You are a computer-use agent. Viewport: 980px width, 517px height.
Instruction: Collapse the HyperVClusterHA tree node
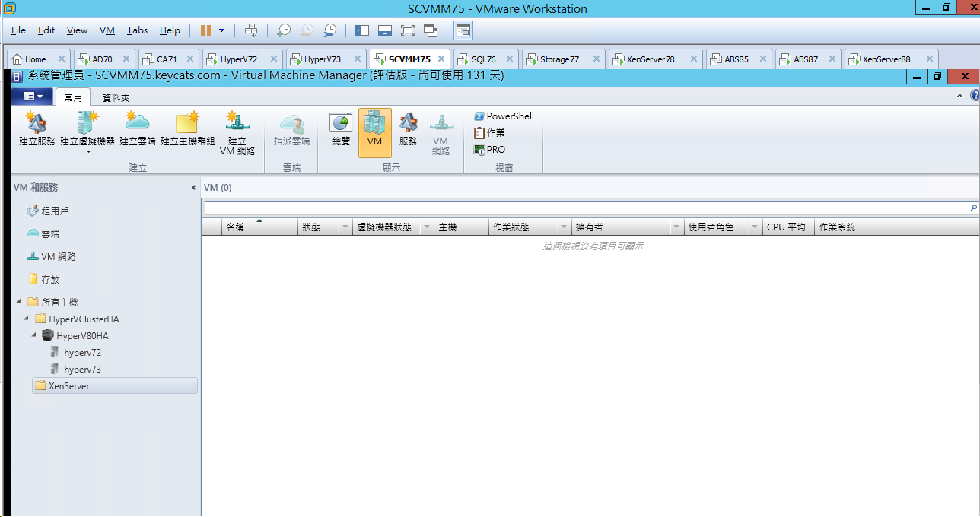click(26, 319)
